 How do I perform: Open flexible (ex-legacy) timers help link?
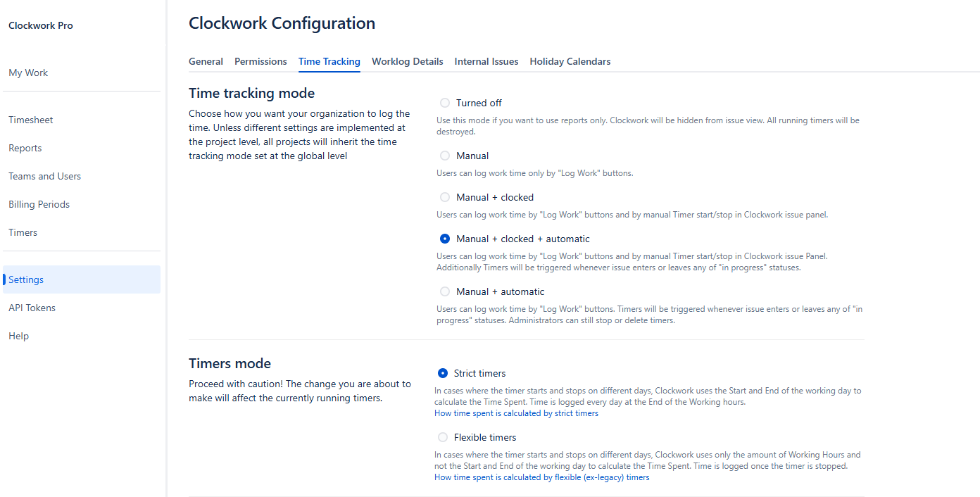541,477
